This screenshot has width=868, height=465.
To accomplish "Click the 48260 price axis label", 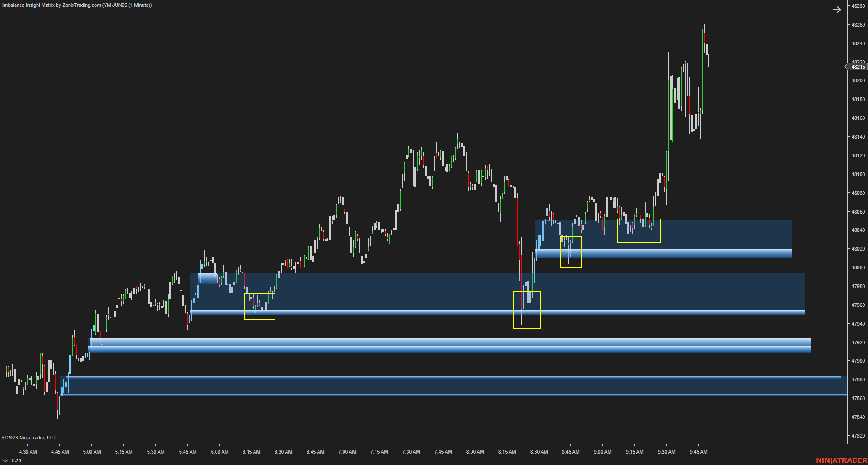I will tap(858, 25).
